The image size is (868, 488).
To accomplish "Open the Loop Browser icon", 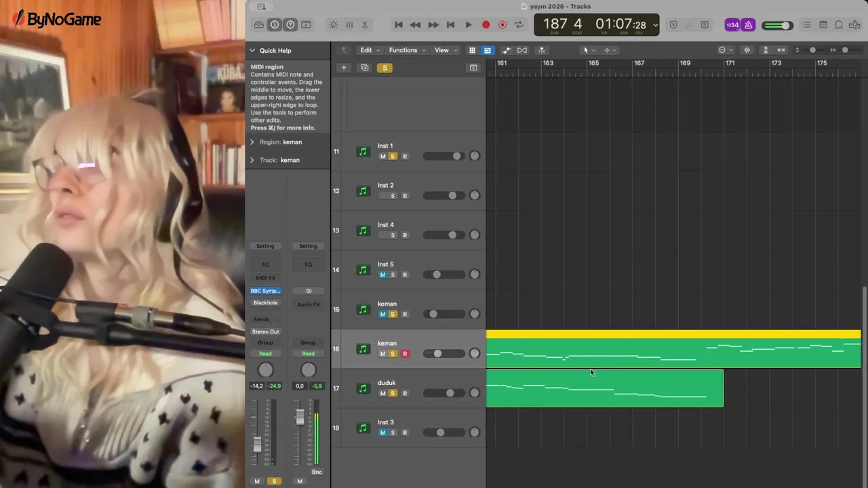I will [x=839, y=24].
